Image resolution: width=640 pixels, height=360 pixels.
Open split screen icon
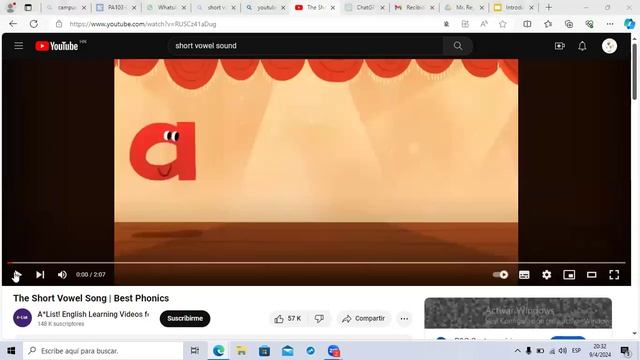point(527,24)
